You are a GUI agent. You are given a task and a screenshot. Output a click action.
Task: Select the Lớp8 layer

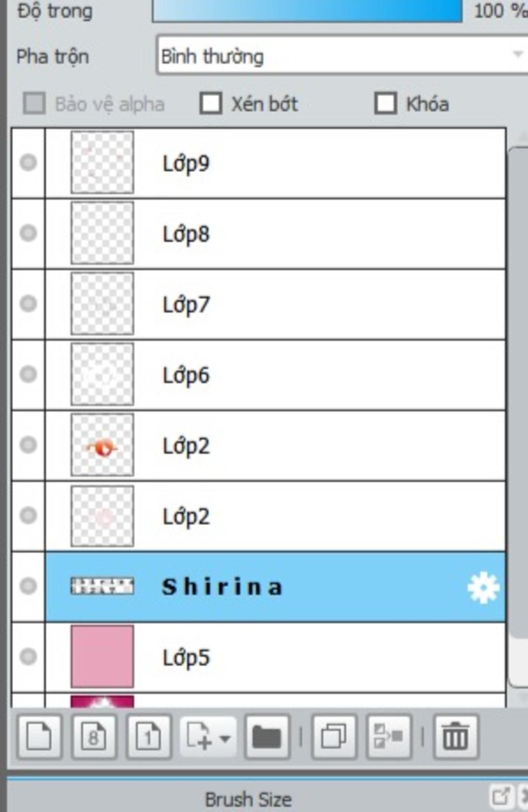275,234
